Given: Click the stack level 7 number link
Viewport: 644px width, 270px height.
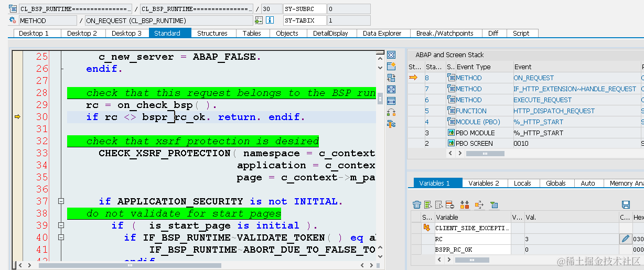Looking at the screenshot, I should (x=427, y=89).
